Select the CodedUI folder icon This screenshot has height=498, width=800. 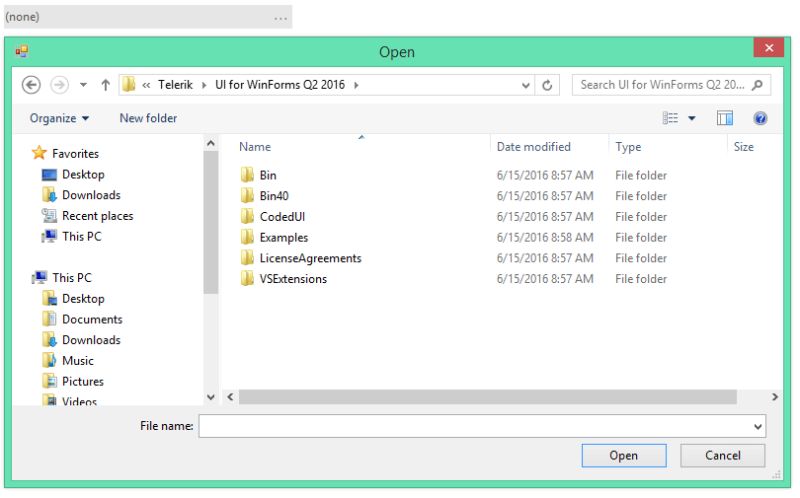click(247, 216)
